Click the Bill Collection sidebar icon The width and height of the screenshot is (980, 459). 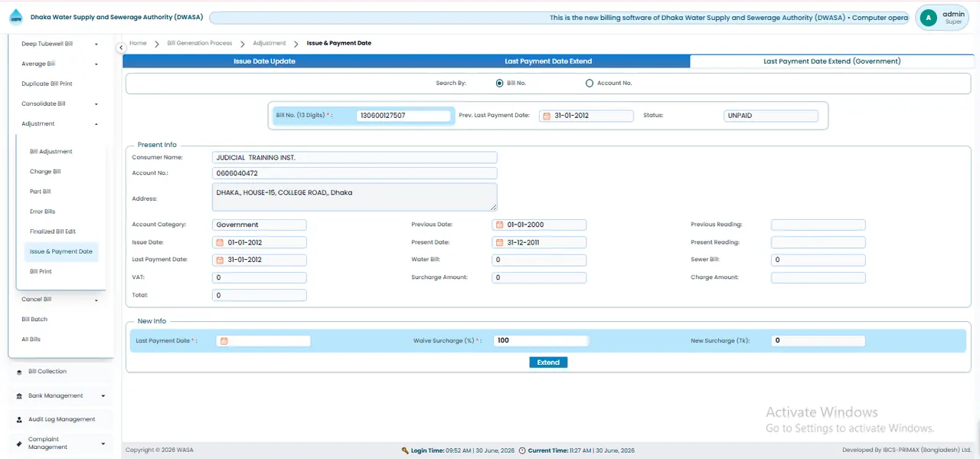(x=18, y=372)
